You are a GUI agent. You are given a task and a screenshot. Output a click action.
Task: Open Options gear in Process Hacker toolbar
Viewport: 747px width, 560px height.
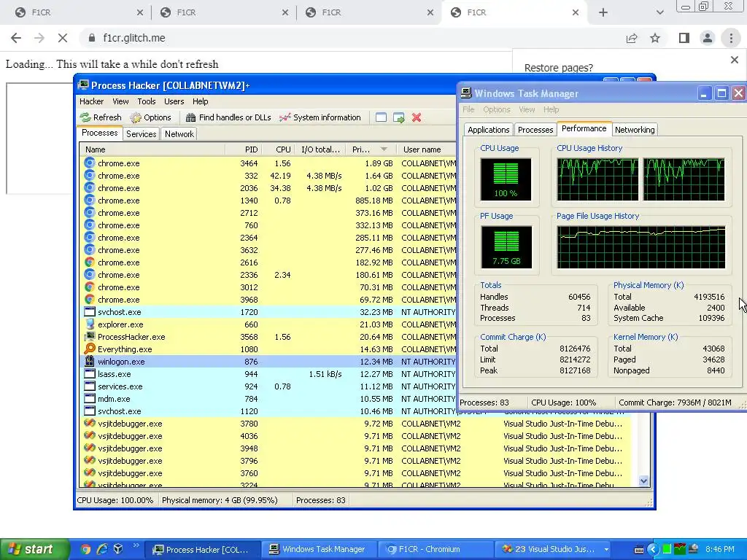[136, 117]
